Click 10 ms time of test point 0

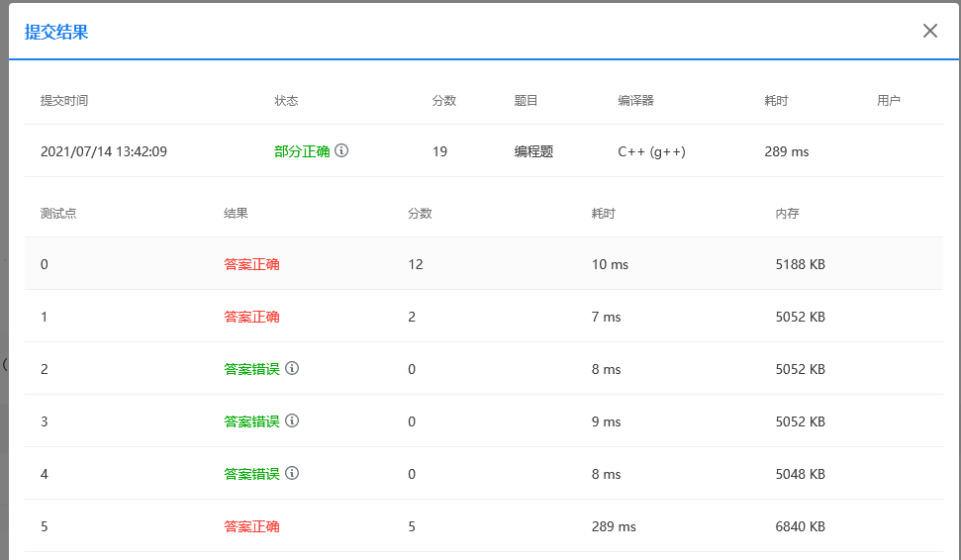(x=610, y=264)
